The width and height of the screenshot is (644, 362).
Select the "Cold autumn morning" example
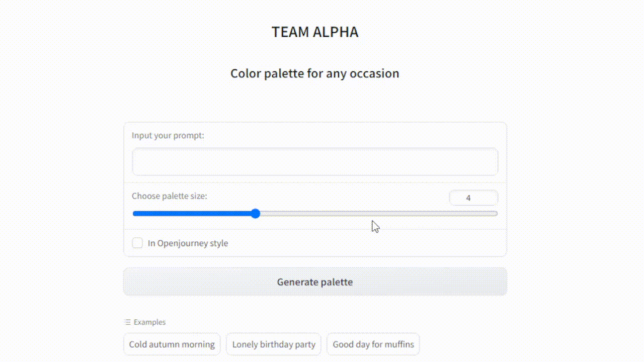(x=172, y=344)
